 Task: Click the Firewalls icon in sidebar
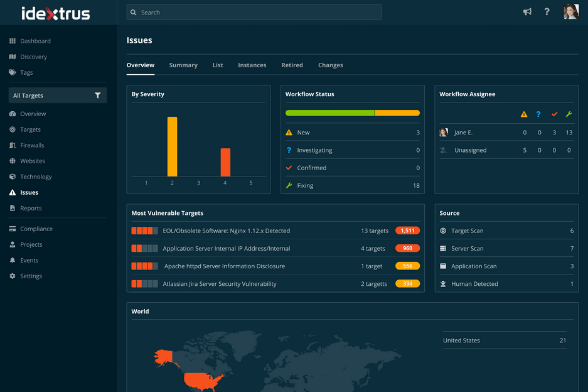click(x=13, y=145)
